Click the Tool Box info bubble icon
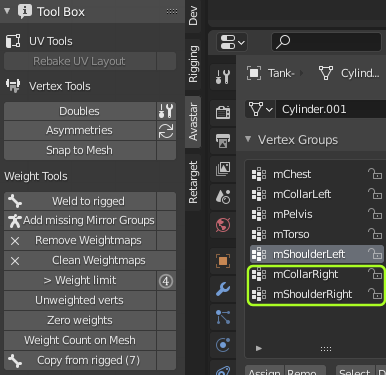This screenshot has height=375, width=386. (x=25, y=11)
